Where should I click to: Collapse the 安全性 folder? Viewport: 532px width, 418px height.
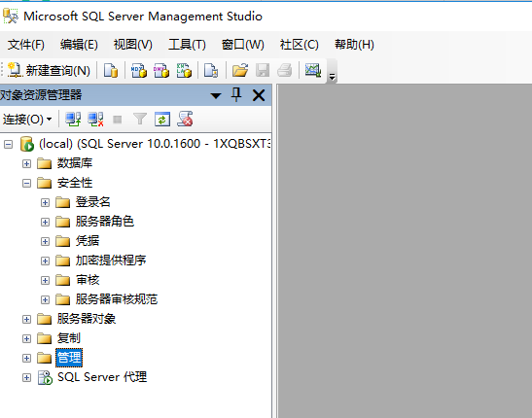coord(26,184)
